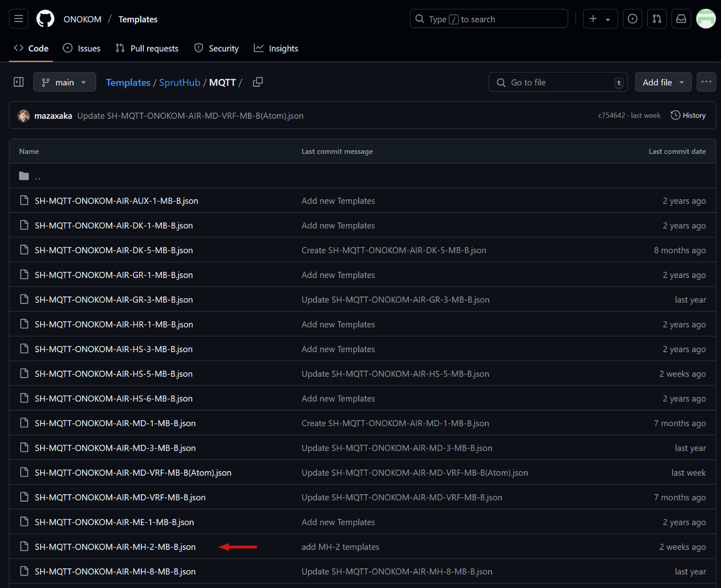721x588 pixels.
Task: Open SH-MQTT-ONOKOM-AIR-GR-1-MB-B.json file
Action: pyautogui.click(x=114, y=275)
